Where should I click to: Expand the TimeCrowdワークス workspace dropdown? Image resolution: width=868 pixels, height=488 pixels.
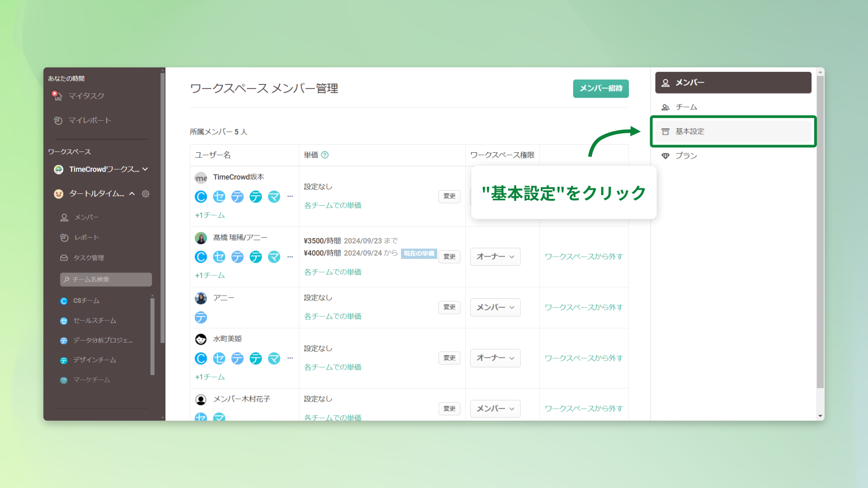(x=145, y=169)
